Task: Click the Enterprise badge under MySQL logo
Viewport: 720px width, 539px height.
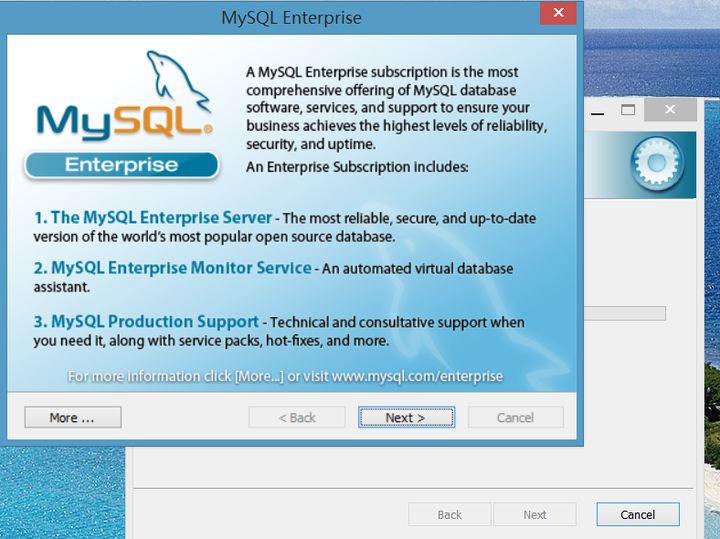Action: pos(122,165)
